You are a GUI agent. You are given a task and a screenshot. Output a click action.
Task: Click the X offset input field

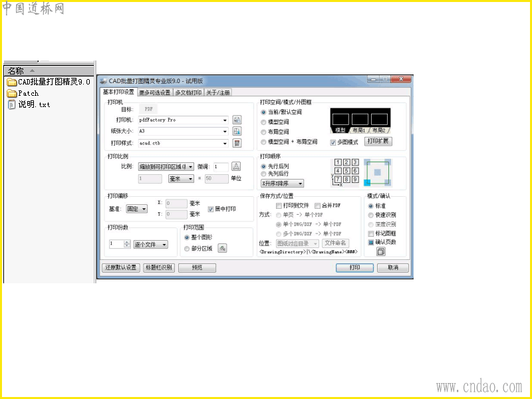[x=176, y=203]
